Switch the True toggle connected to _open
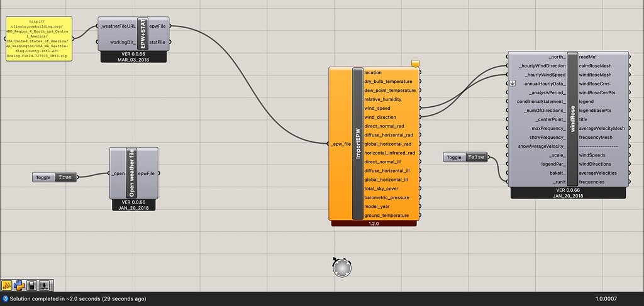The image size is (644, 306). pyautogui.click(x=65, y=178)
